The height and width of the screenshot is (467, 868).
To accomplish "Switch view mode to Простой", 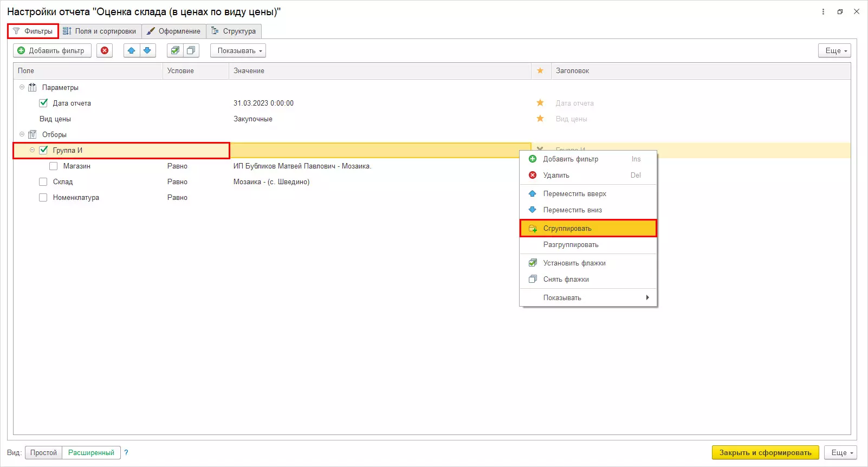I will point(43,452).
